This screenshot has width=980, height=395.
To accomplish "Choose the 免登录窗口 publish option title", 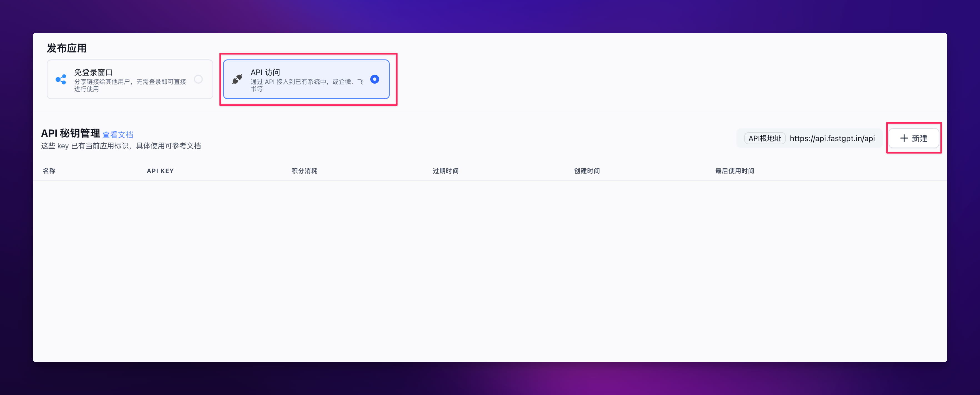I will pos(94,72).
